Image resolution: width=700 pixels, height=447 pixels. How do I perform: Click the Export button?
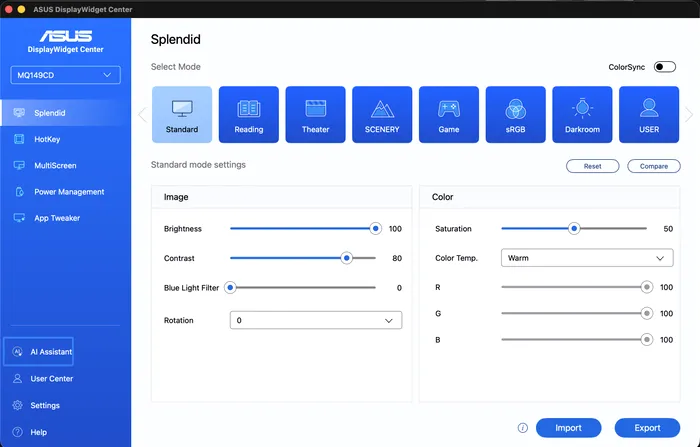point(647,428)
